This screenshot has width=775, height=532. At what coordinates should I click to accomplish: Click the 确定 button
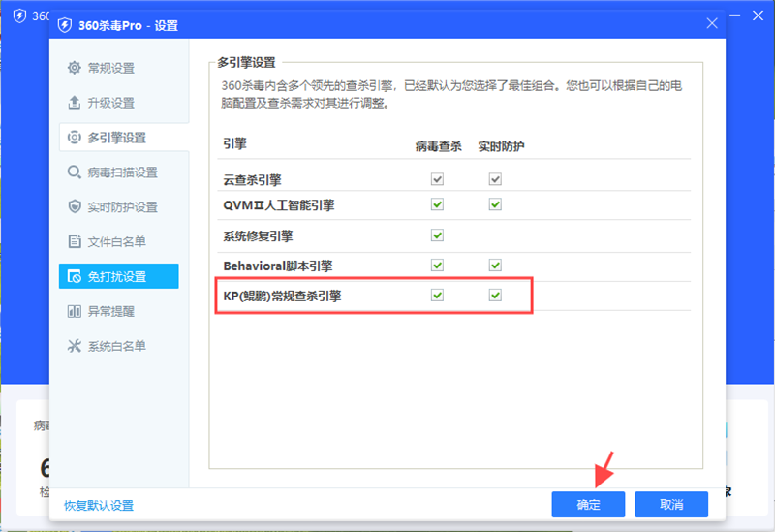[x=588, y=504]
